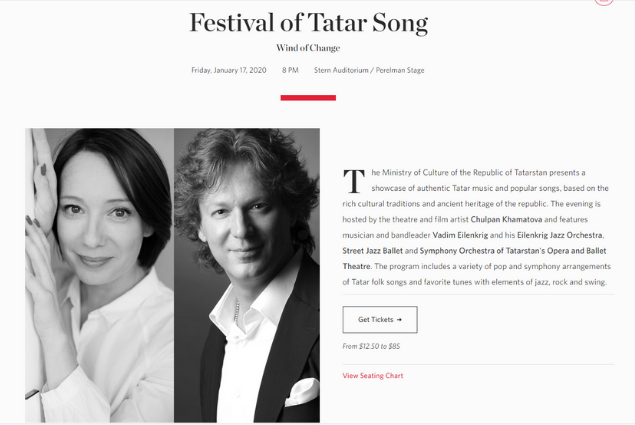The image size is (635, 425).
Task: Click the red divider bar under venue
Action: click(x=308, y=98)
